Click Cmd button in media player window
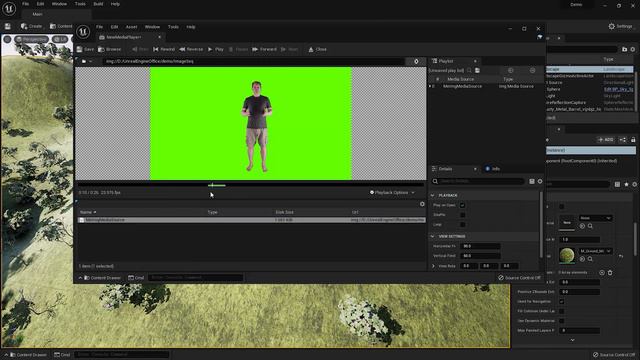Screen dimensions: 640x360 pos(136,278)
